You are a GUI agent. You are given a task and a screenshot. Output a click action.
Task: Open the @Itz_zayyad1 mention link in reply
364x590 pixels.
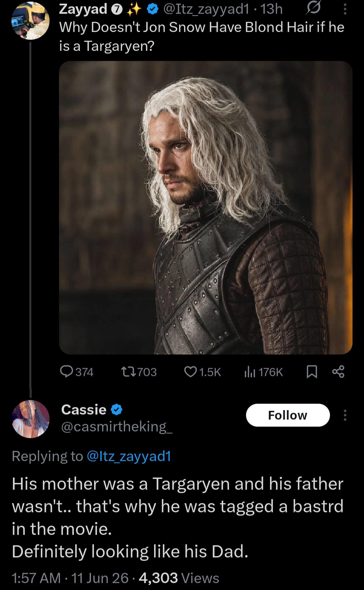[129, 456]
